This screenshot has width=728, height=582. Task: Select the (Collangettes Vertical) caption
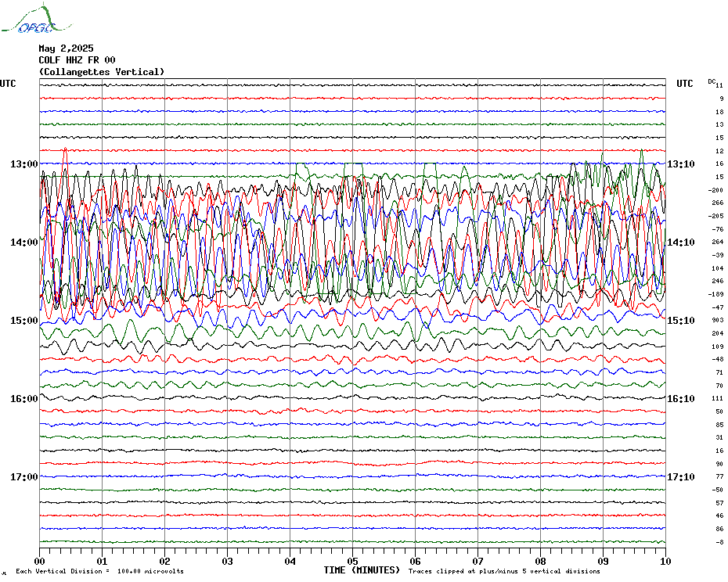point(102,72)
